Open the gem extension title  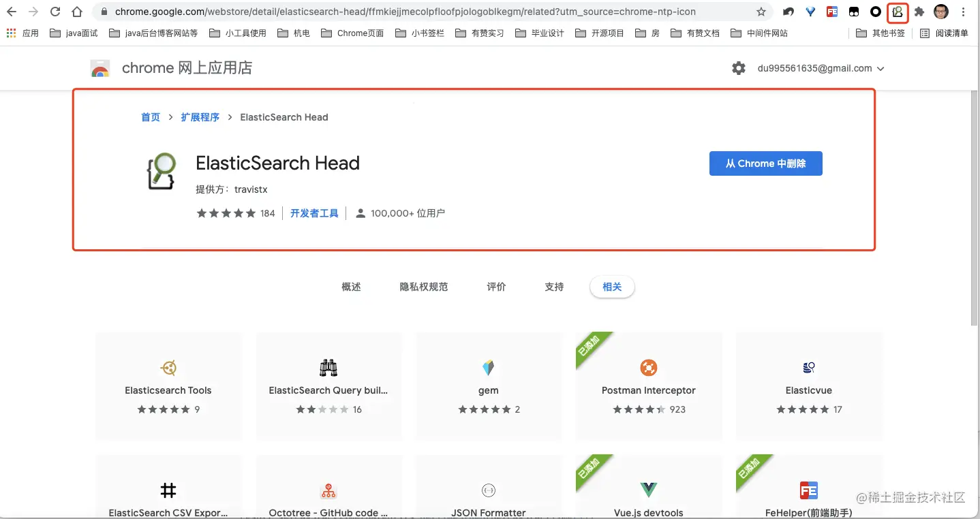tap(489, 390)
